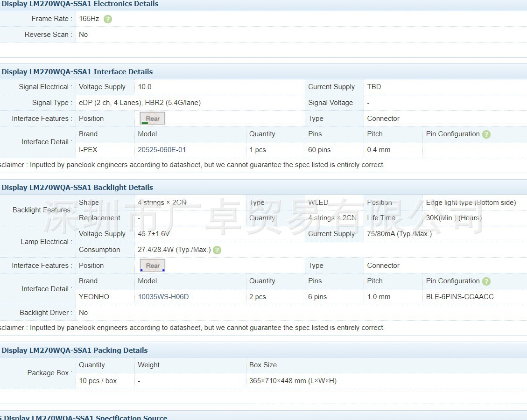527x420 pixels.
Task: Click the help icon next to 165Hz
Action: pos(107,19)
